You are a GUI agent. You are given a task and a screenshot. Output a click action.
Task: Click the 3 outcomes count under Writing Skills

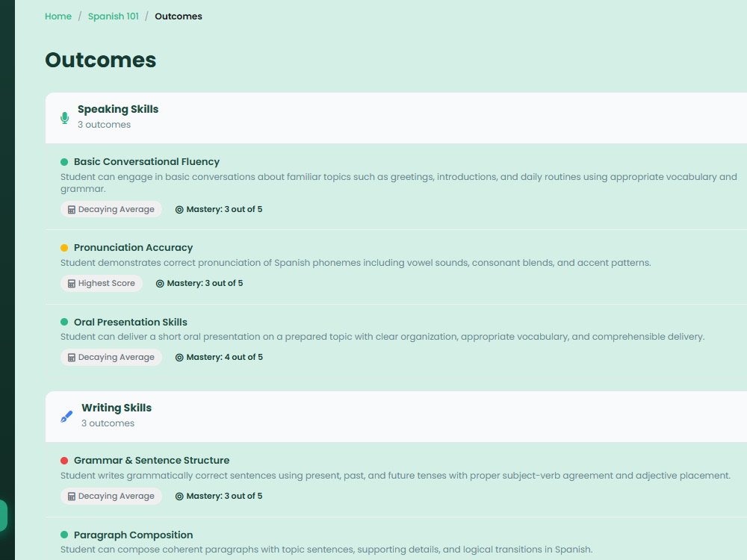(108, 423)
